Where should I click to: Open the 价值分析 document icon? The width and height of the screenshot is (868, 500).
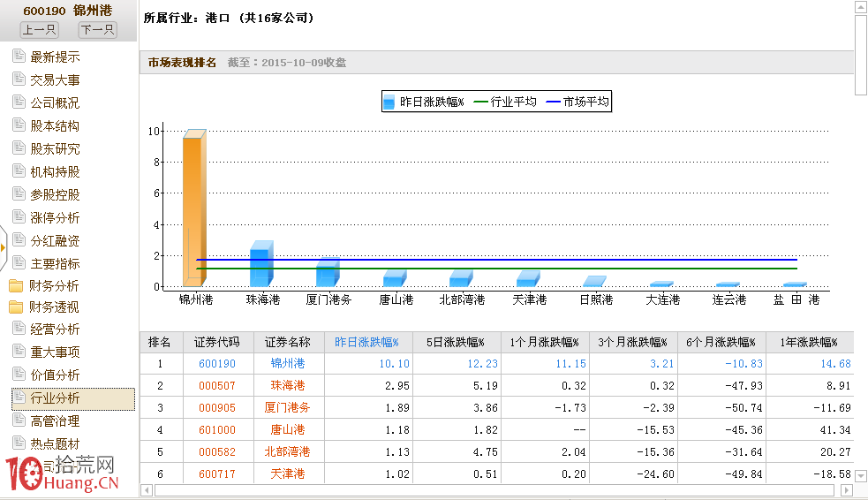pos(19,375)
